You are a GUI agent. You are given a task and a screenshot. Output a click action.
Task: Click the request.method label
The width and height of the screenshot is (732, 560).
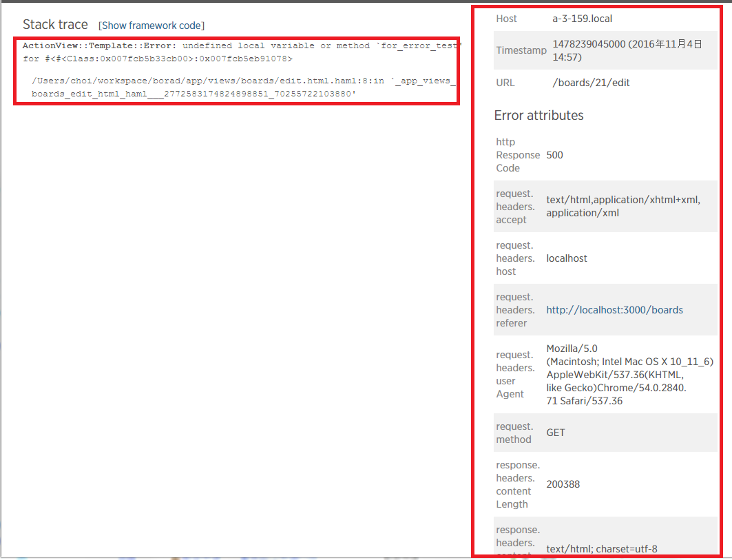coord(514,433)
